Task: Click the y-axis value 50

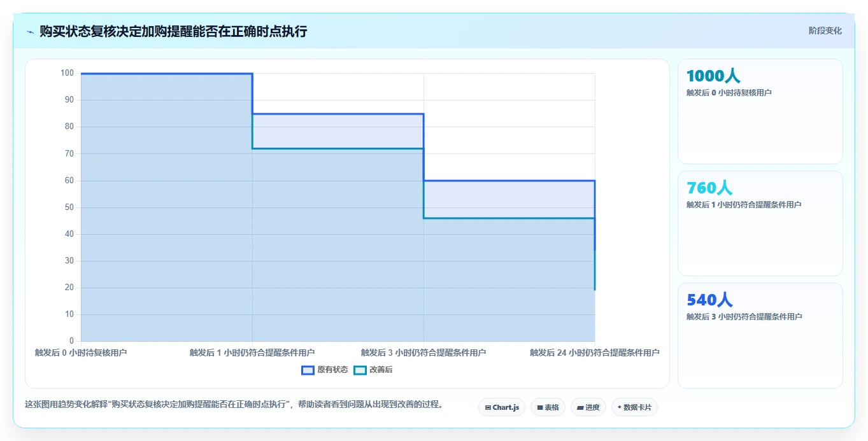Action: (x=69, y=207)
